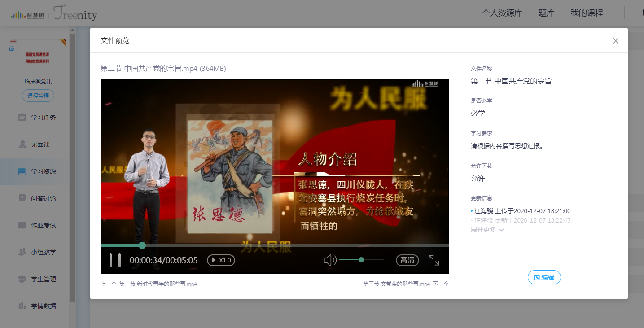Click the course cover thumbnail

click(x=38, y=57)
